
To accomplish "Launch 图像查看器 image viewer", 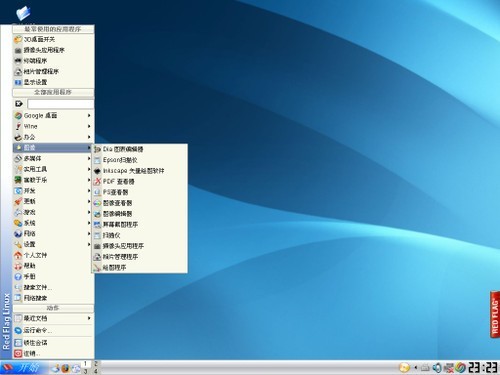I will tap(140, 203).
